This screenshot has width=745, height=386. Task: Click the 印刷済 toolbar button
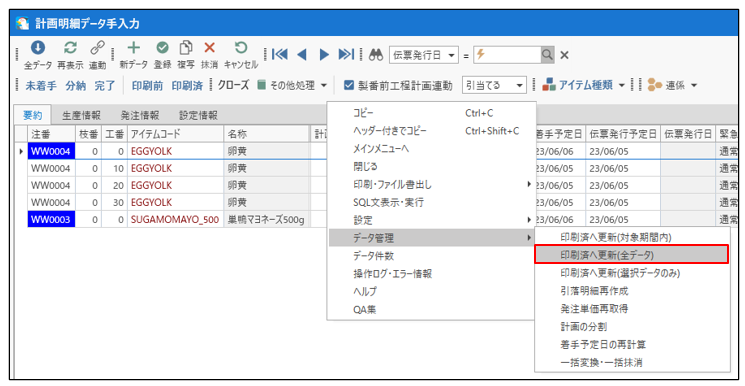187,86
